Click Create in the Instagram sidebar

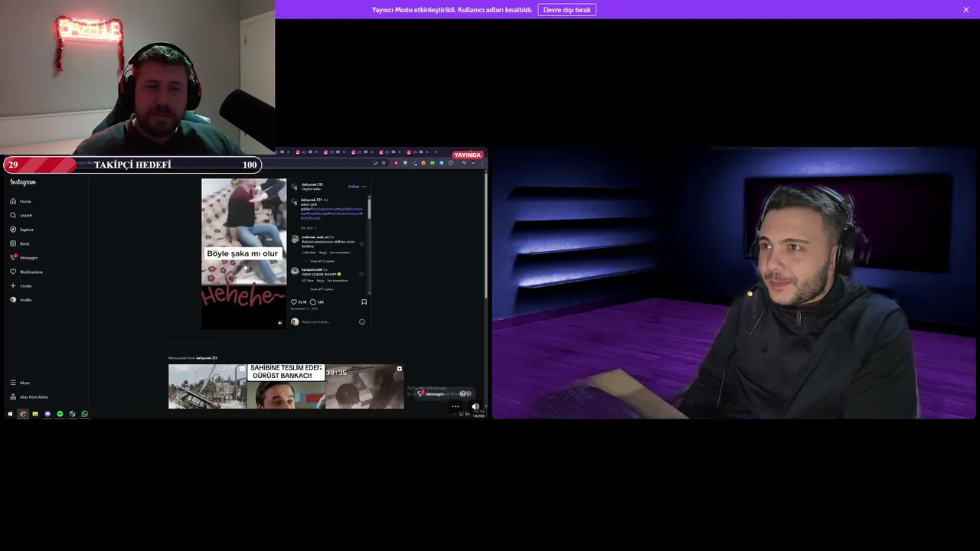(x=21, y=285)
